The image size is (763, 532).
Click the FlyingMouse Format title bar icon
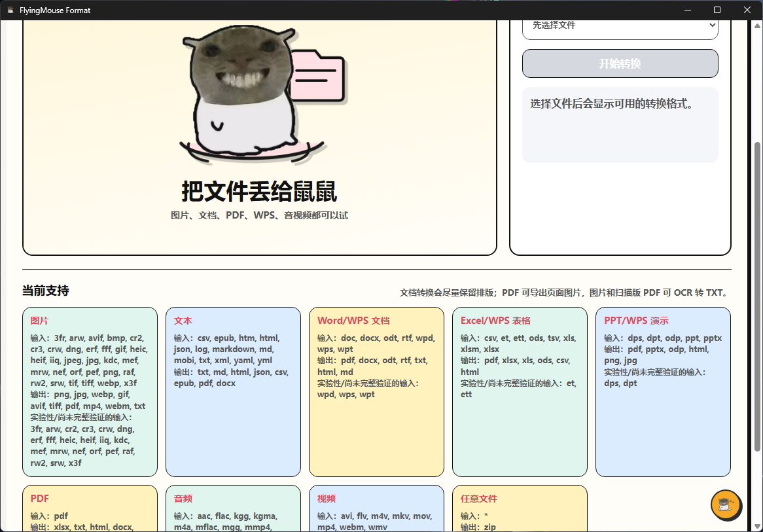10,10
